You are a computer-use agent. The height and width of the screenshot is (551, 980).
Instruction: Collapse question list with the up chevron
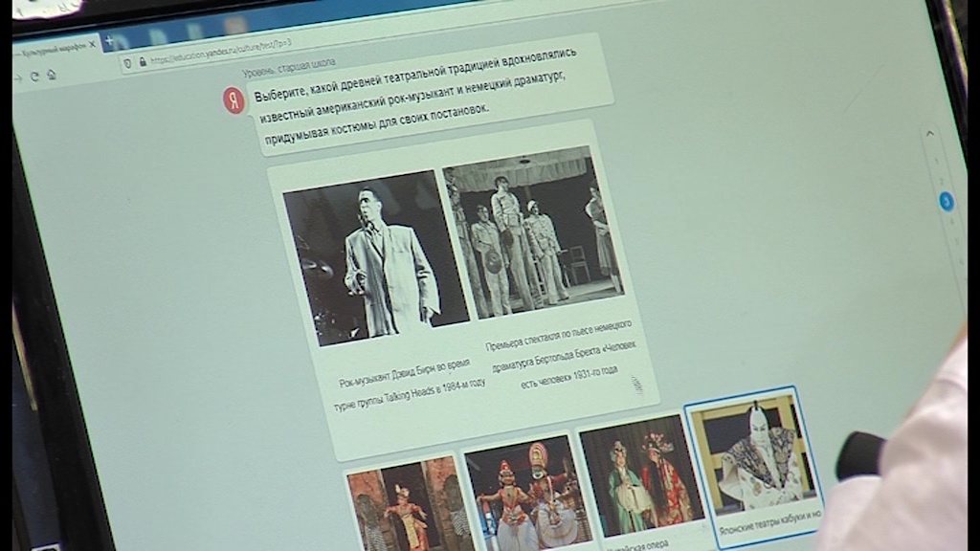click(930, 135)
